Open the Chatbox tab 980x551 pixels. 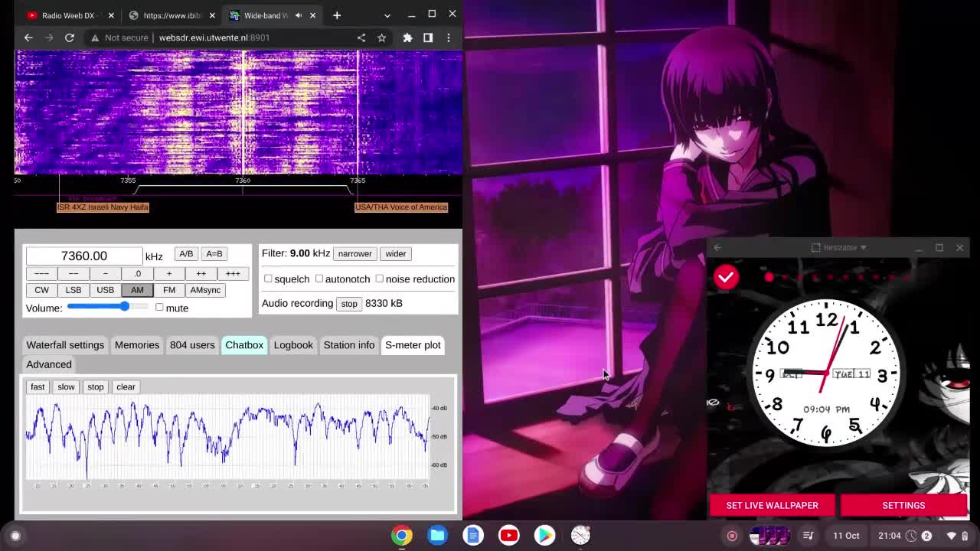tap(244, 345)
